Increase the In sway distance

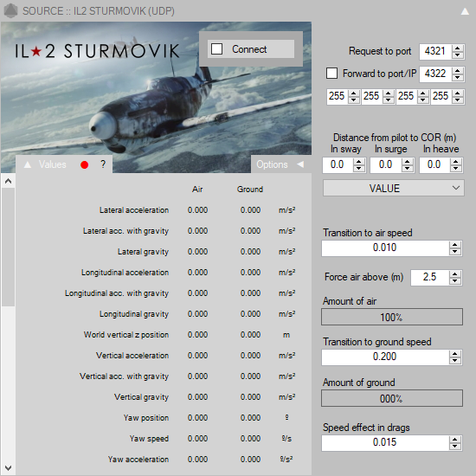tap(359, 162)
